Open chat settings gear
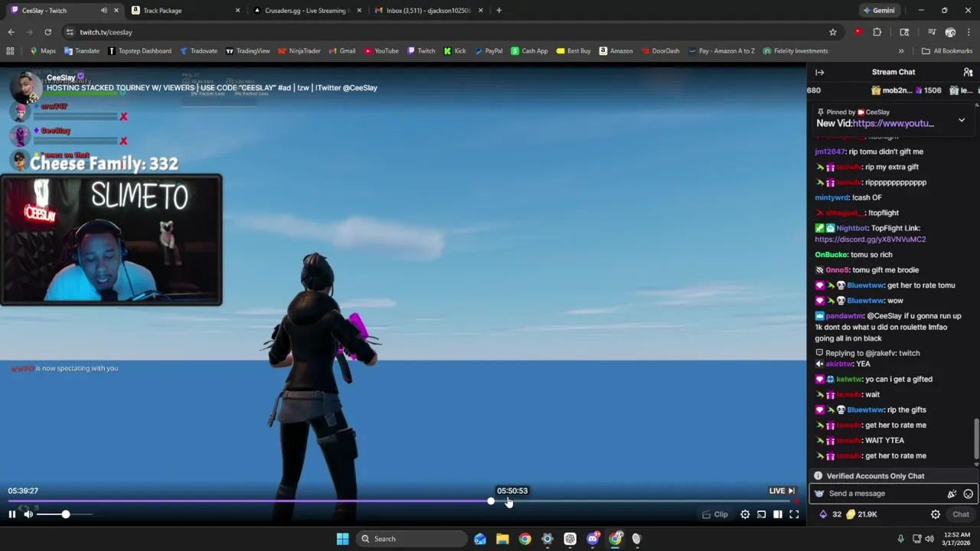This screenshot has height=551, width=980. click(x=935, y=514)
